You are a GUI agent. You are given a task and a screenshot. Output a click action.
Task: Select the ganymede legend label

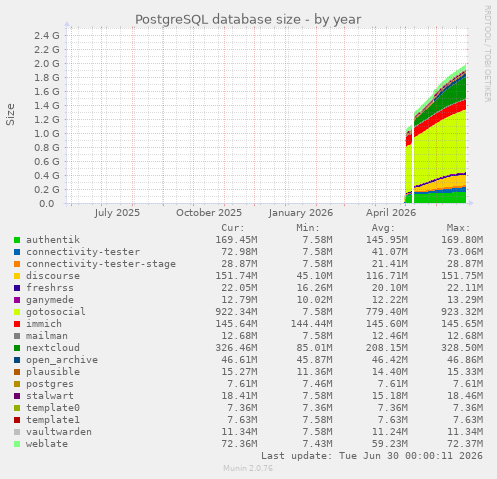50,300
